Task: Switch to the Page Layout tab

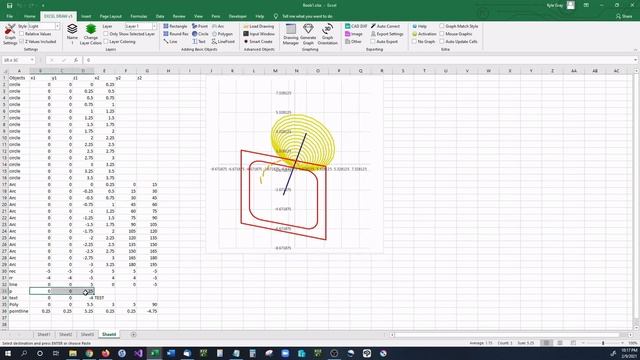Action: pos(111,16)
